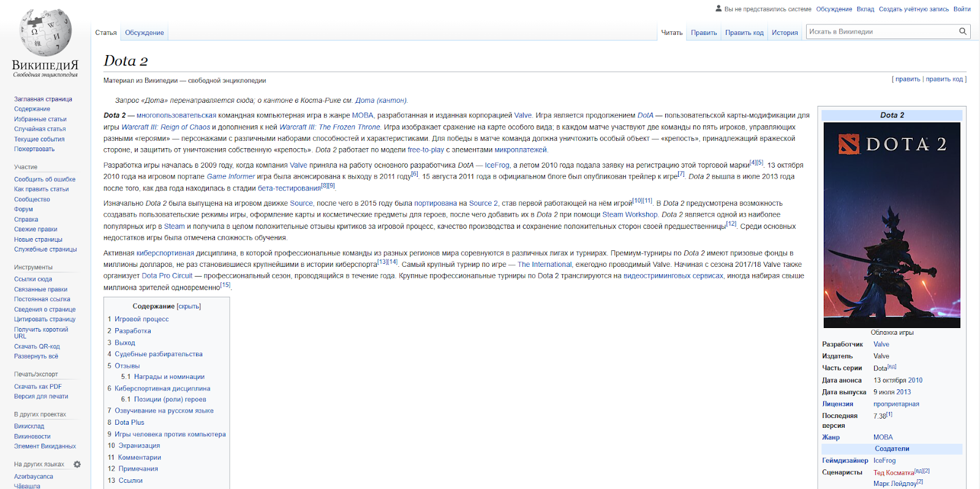Click the top-right править section link
This screenshot has height=489, width=980.
[908, 79]
